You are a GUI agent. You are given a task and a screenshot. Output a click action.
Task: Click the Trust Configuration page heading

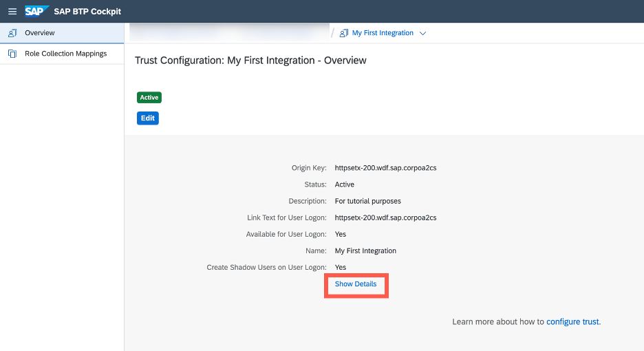(x=250, y=61)
